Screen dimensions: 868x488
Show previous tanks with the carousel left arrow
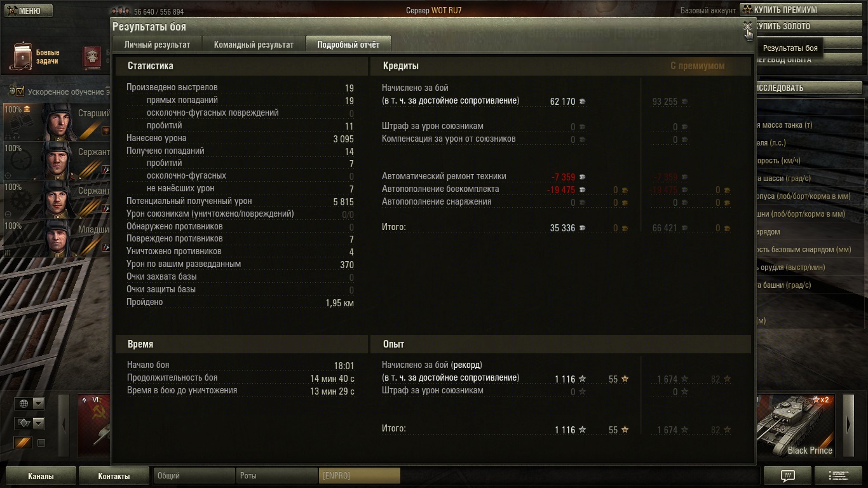click(x=64, y=425)
